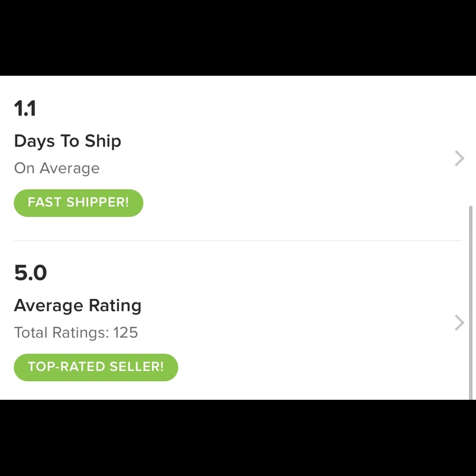
Task: Tap blank space right of On Average text
Action: click(262, 169)
